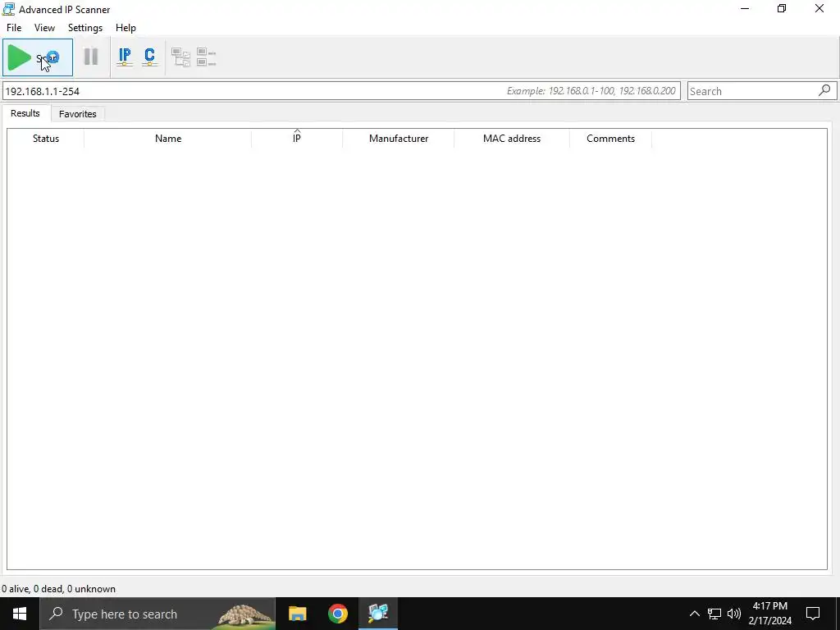The height and width of the screenshot is (630, 840).
Task: Click the '0 alive, 0 dead, 0 unknown' status text
Action: 58,589
